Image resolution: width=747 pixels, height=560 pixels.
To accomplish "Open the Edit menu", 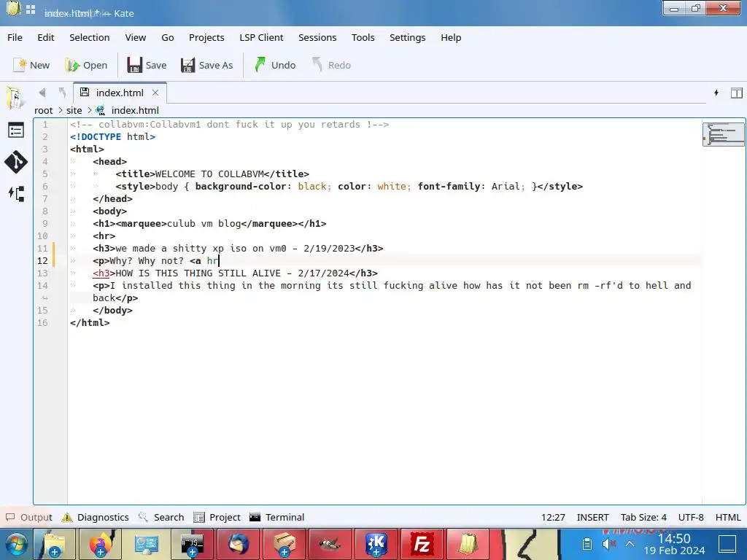I will (46, 38).
